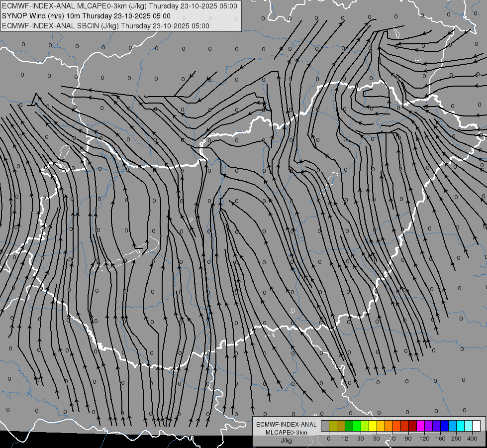Click the legend value label 400
487x448 pixels.
[x=472, y=439]
